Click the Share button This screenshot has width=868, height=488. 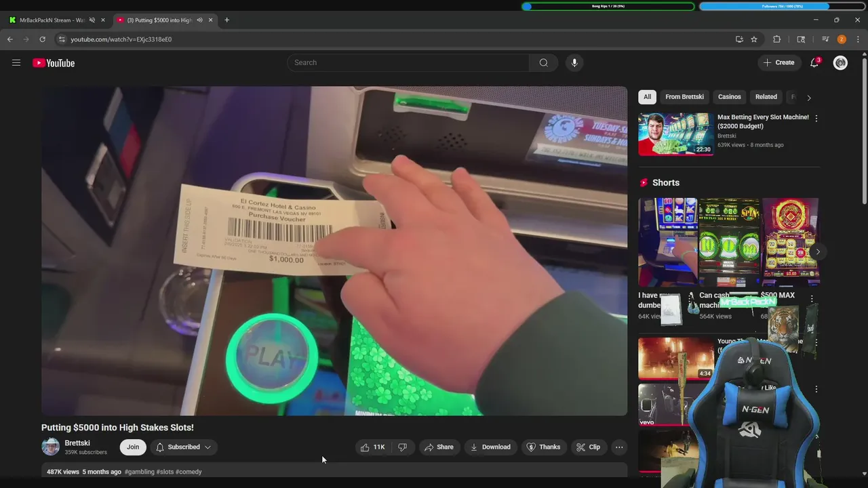click(439, 447)
